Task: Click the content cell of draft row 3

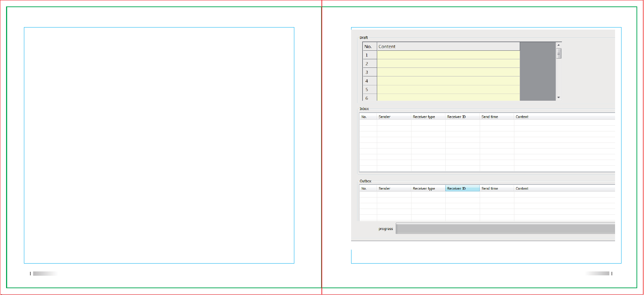Action: 448,72
